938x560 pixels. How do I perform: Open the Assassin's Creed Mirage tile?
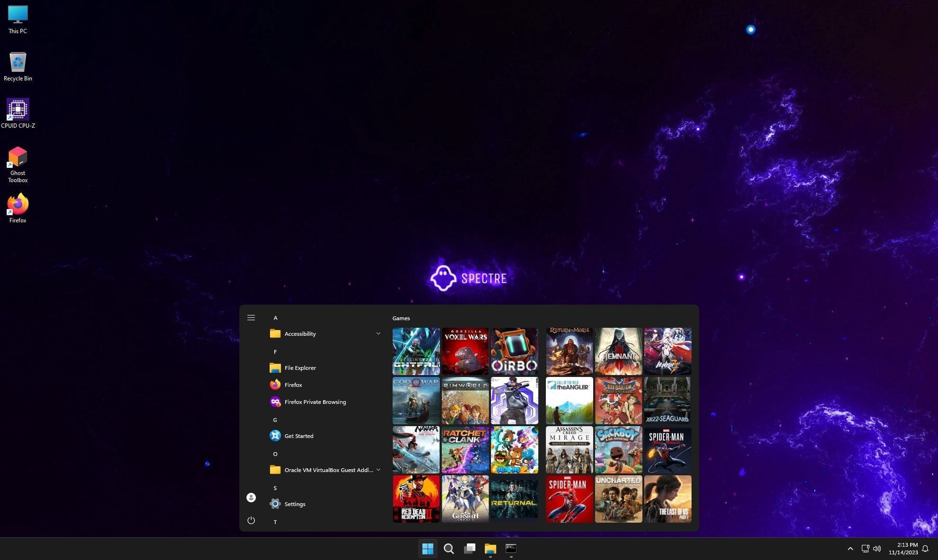[x=570, y=450]
